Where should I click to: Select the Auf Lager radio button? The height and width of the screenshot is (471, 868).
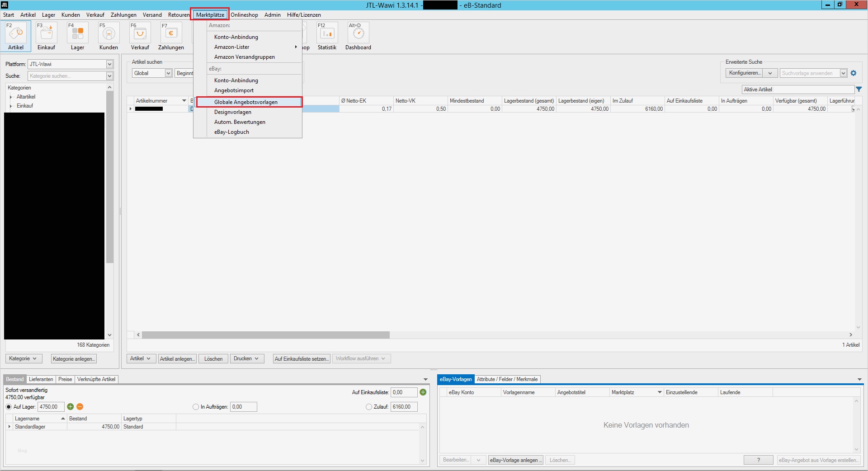click(x=9, y=407)
